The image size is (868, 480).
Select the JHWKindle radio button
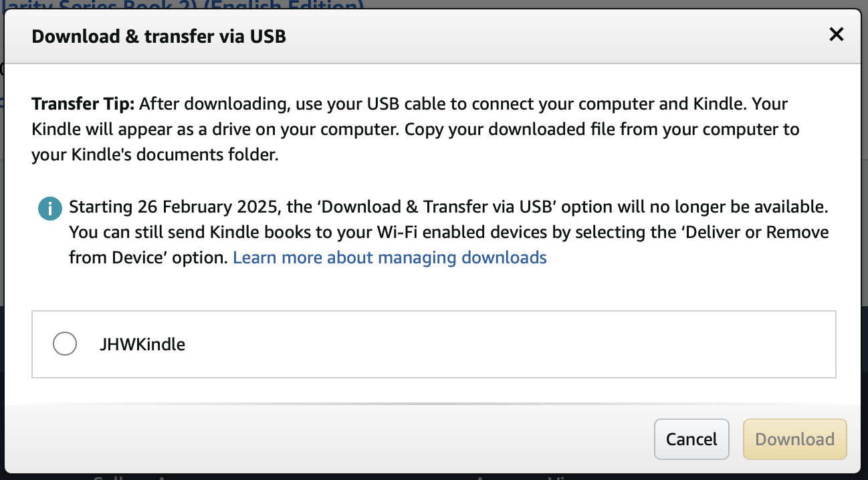[65, 344]
